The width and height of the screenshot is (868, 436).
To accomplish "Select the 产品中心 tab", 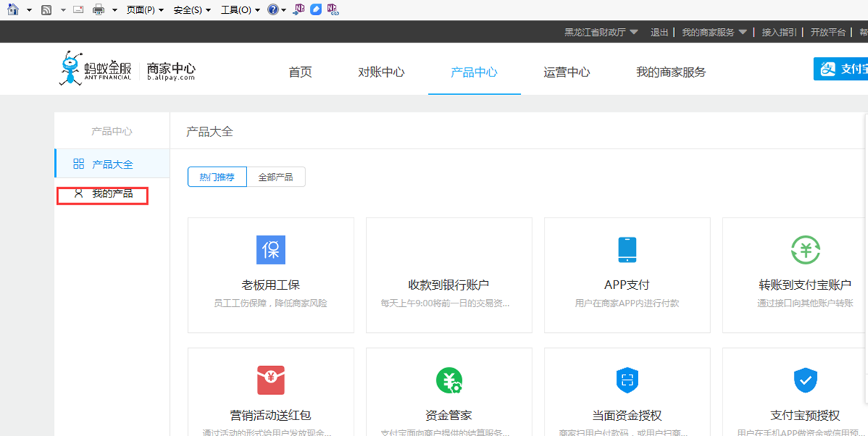I will pyautogui.click(x=474, y=72).
